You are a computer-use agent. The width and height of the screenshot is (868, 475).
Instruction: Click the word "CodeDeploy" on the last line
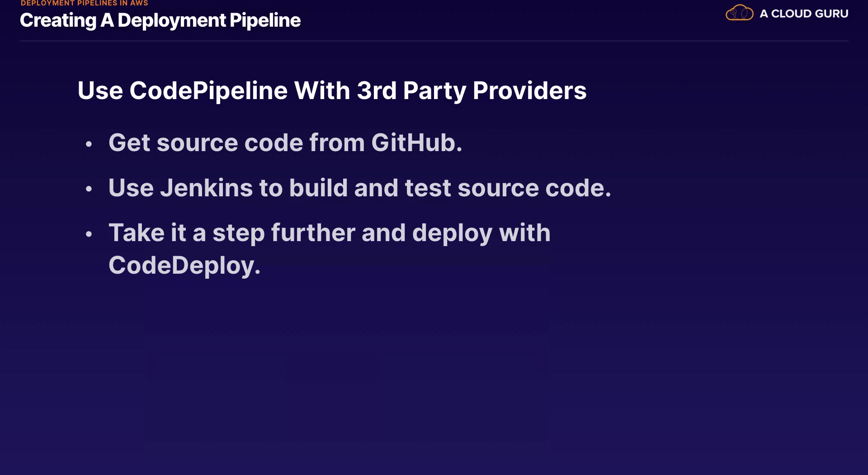click(182, 265)
